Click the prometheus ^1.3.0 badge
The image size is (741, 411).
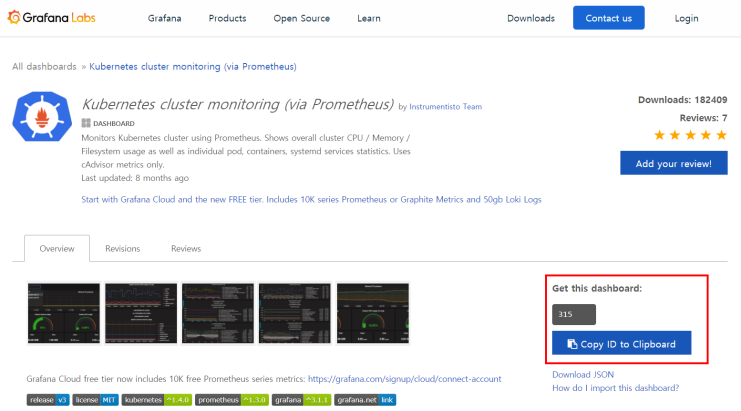coord(232,400)
